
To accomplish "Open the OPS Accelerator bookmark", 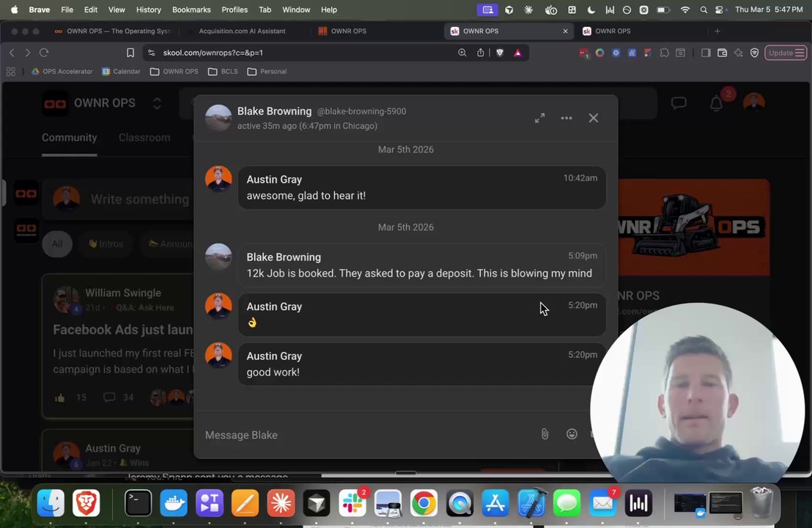I will pos(62,72).
